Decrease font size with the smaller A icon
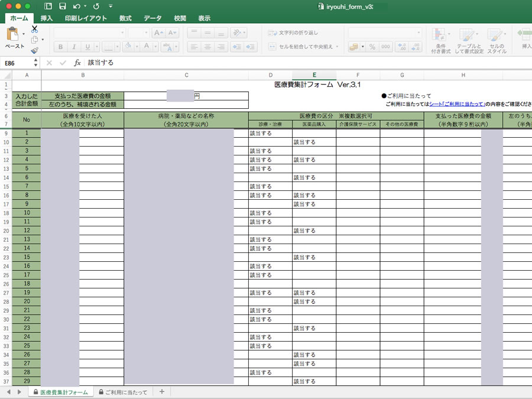The width and height of the screenshot is (532, 399). click(172, 33)
